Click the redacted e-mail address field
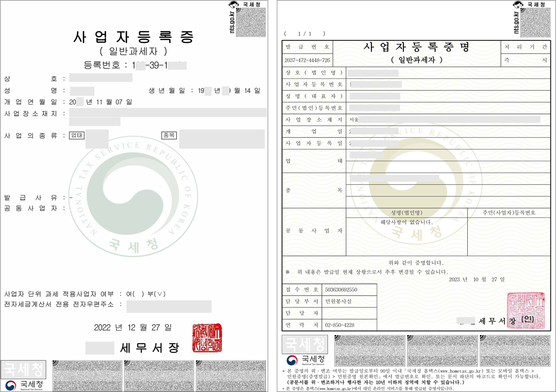The width and height of the screenshot is (556, 392). 169,306
